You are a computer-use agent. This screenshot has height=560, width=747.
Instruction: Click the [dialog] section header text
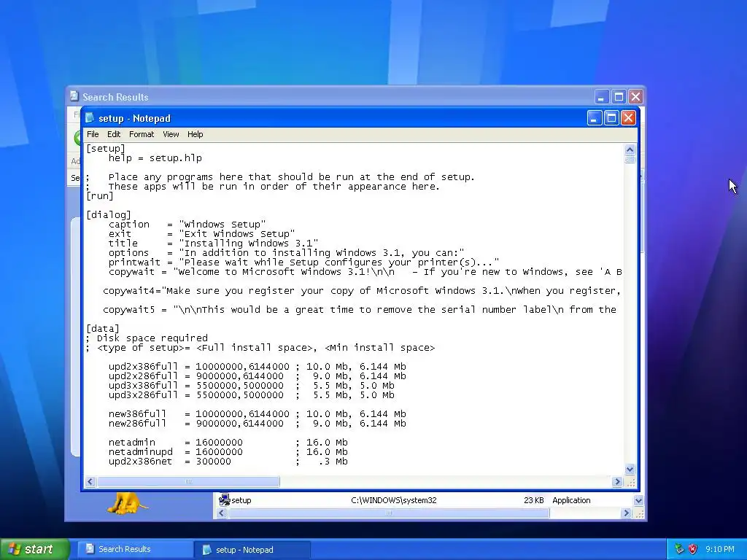[x=108, y=215]
